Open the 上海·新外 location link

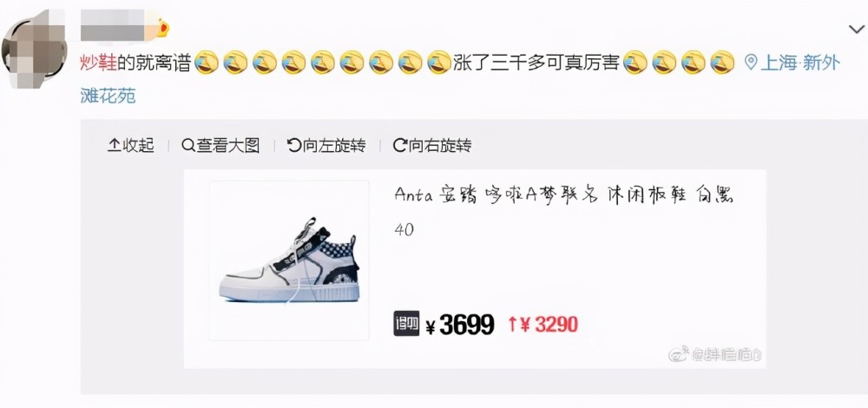(x=800, y=63)
